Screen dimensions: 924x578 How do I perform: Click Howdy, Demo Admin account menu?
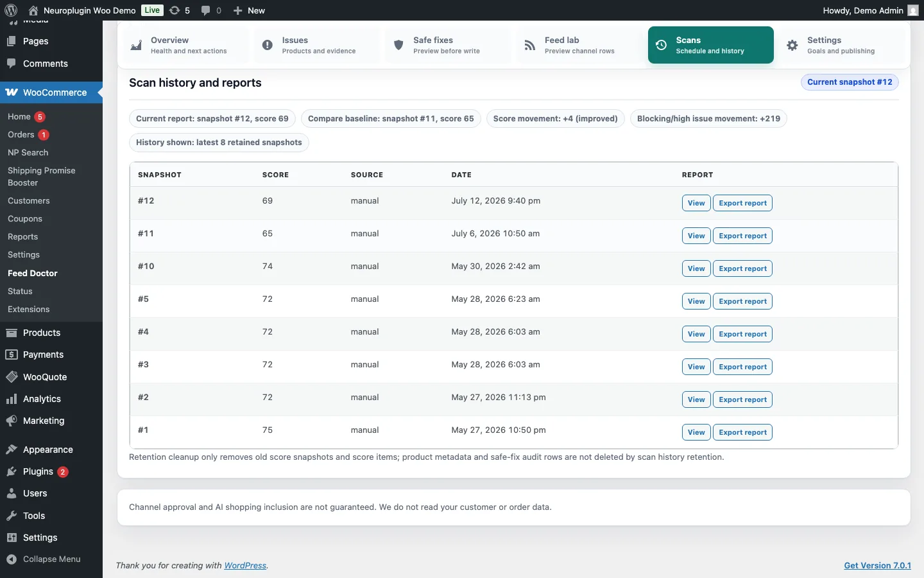pyautogui.click(x=871, y=10)
